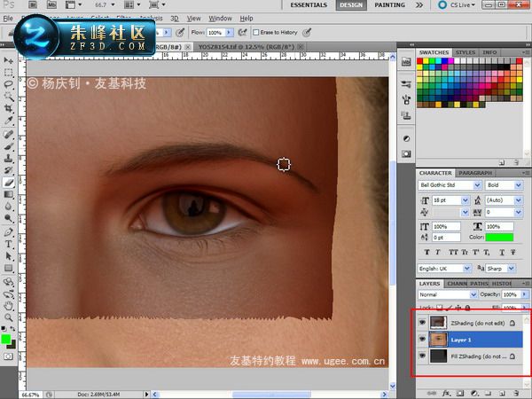The image size is (532, 399).
Task: Open the English: UK language dropdown
Action: 467,269
